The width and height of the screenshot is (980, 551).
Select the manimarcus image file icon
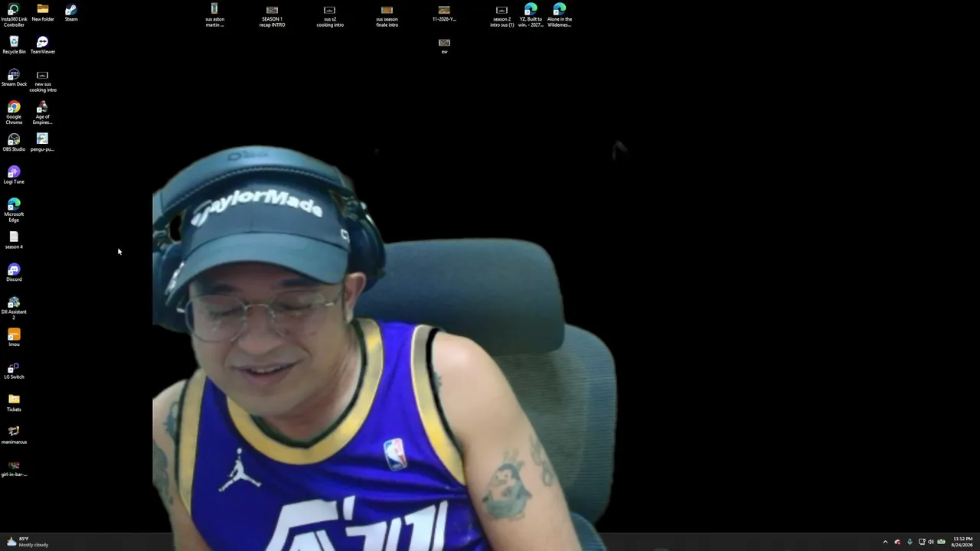click(14, 435)
